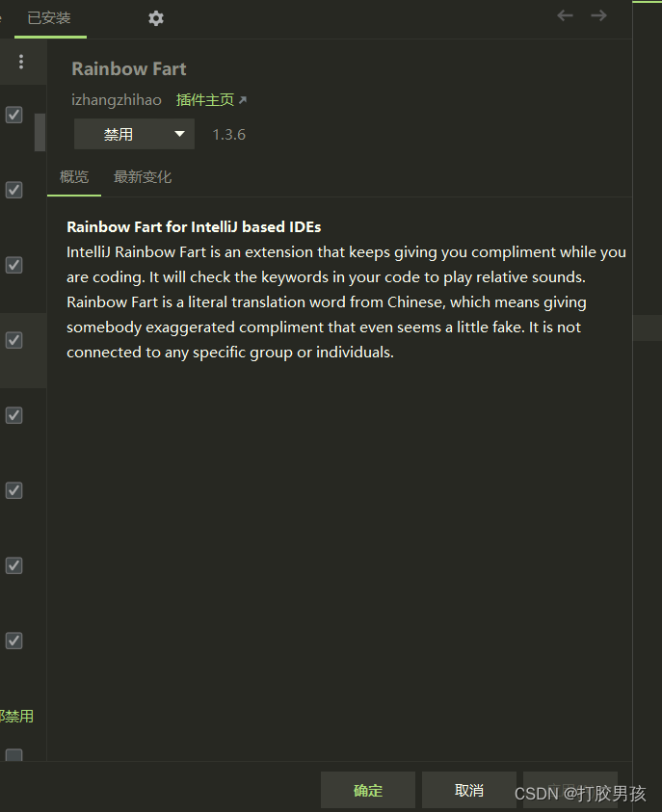Viewport: 662px width, 812px height.
Task: Confirm with the 确定 button
Action: point(368,790)
